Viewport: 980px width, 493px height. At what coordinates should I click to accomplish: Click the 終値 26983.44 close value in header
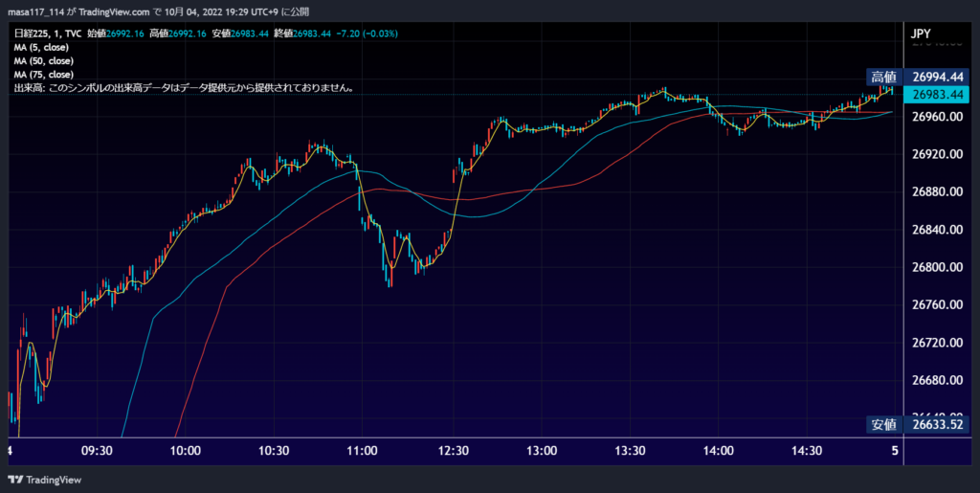[302, 34]
